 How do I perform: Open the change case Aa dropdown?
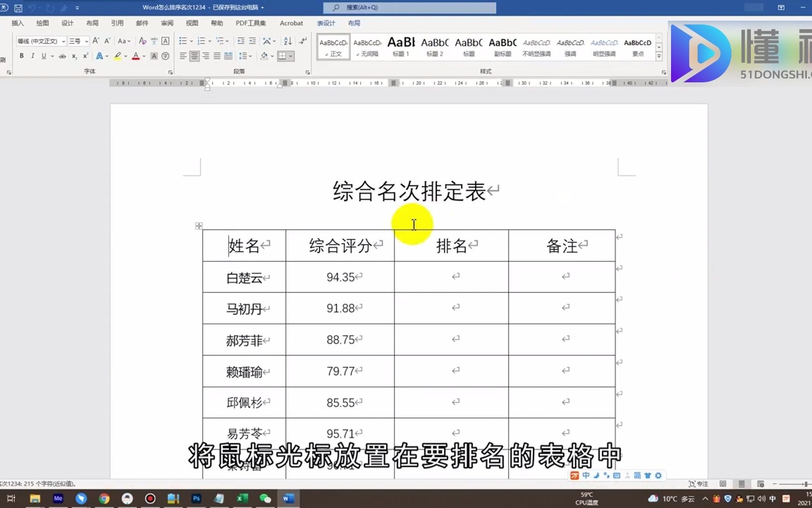tap(124, 41)
